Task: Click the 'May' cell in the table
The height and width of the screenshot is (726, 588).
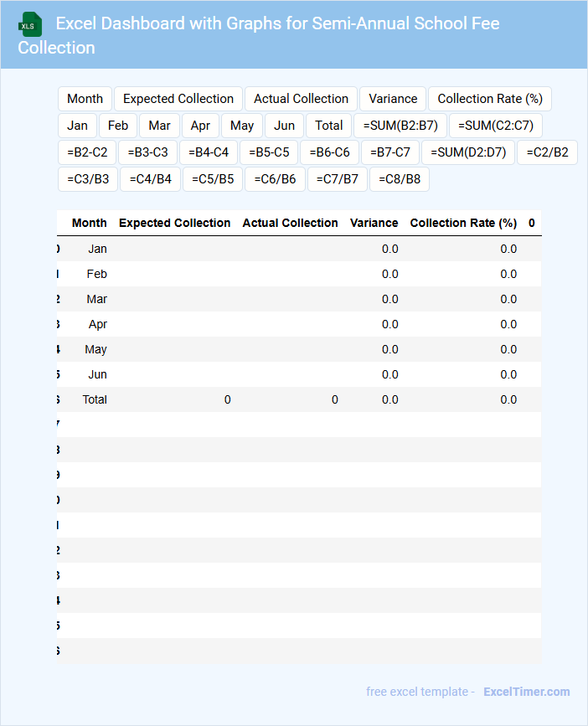Action: (95, 349)
